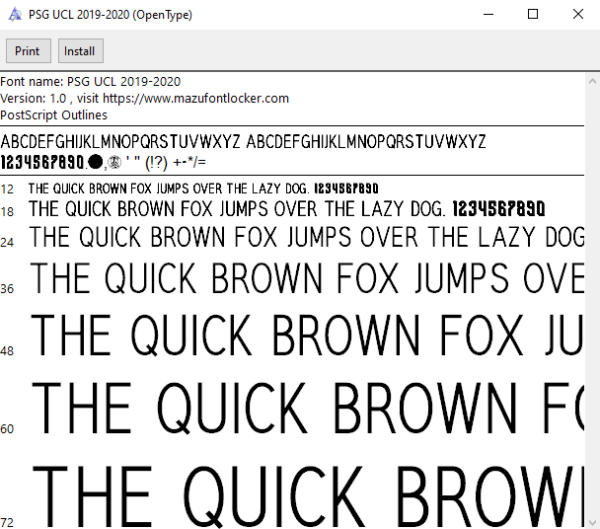Click the window title PSG UCL 2019-2020 (OpenType)
Image resolution: width=600 pixels, height=529 pixels.
[110, 15]
